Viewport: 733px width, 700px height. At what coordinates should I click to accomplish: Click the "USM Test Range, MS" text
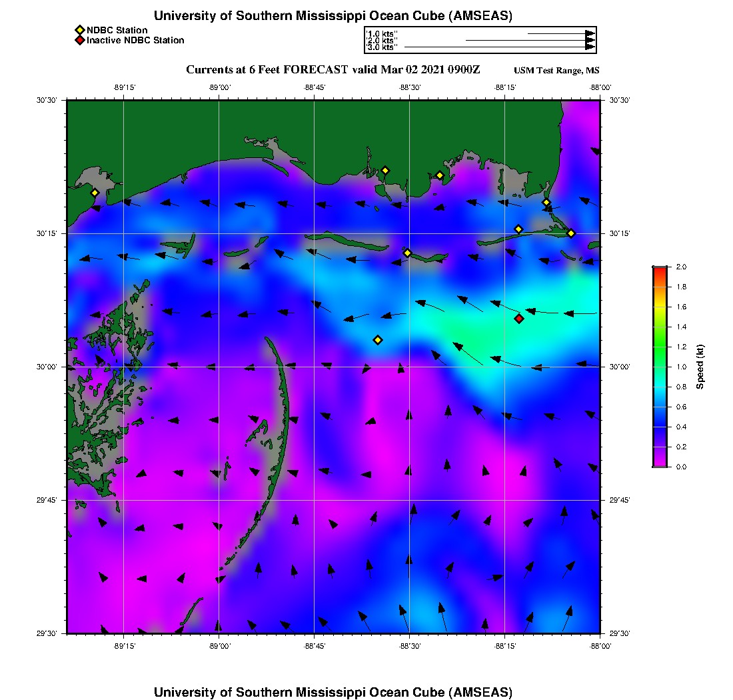pyautogui.click(x=556, y=71)
